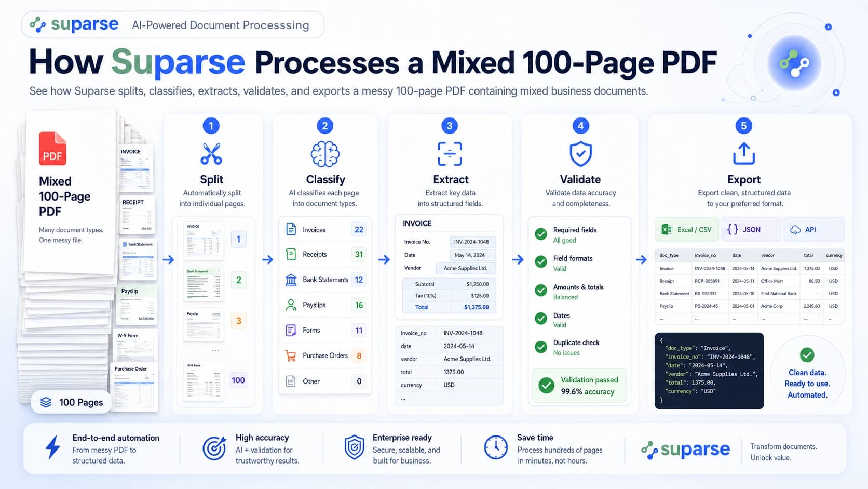Click the Suparse logo in top header
The width and height of the screenshot is (868, 489).
(74, 24)
